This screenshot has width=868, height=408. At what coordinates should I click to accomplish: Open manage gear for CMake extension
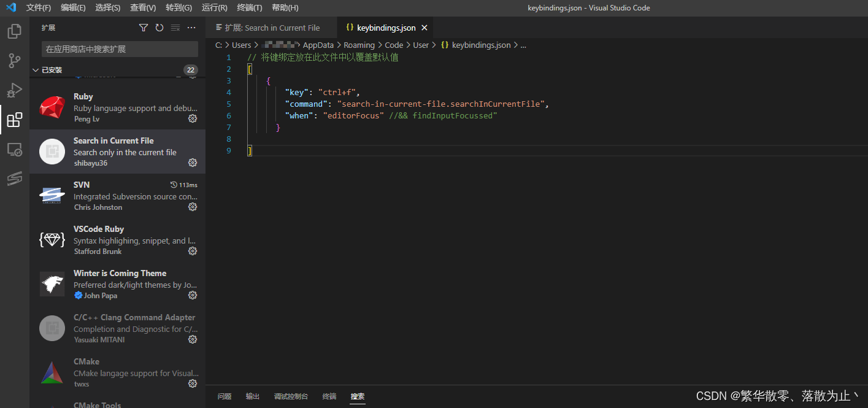pyautogui.click(x=193, y=383)
